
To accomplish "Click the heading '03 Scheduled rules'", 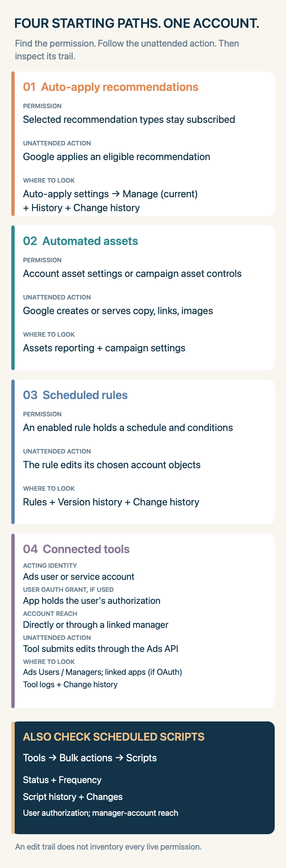I will (x=75, y=395).
